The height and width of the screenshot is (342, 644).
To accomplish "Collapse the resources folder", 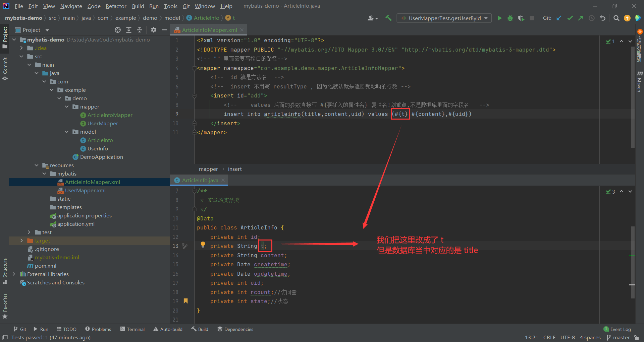I will (37, 165).
